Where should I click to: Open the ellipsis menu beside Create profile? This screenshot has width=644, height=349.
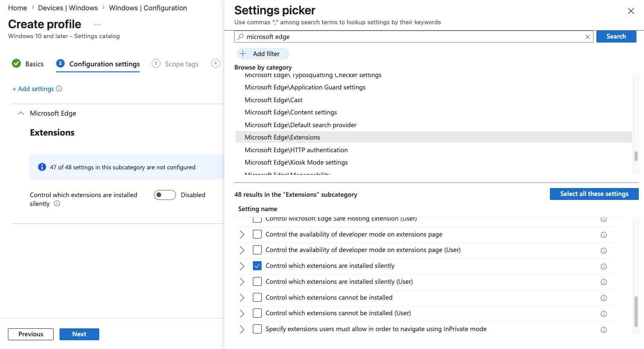click(x=97, y=25)
